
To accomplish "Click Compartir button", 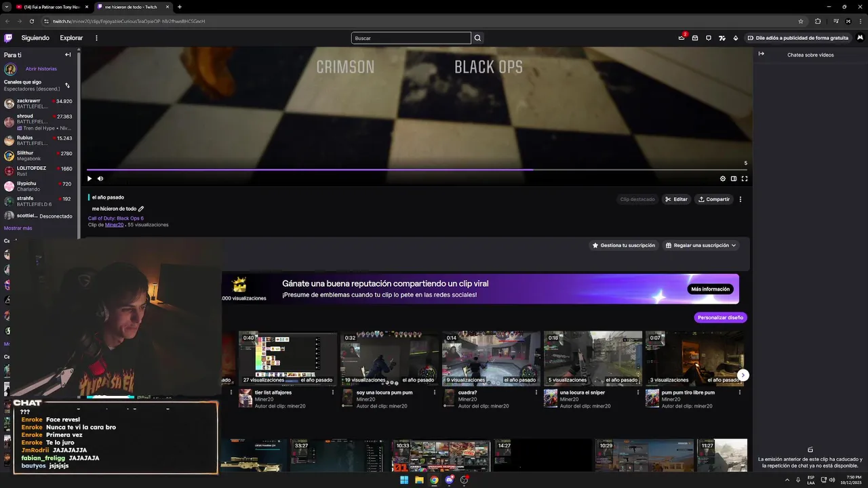I will [713, 199].
